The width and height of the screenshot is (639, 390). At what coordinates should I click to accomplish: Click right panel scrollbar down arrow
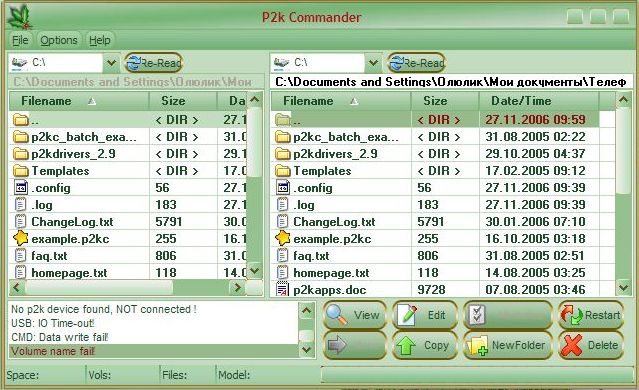(624, 288)
